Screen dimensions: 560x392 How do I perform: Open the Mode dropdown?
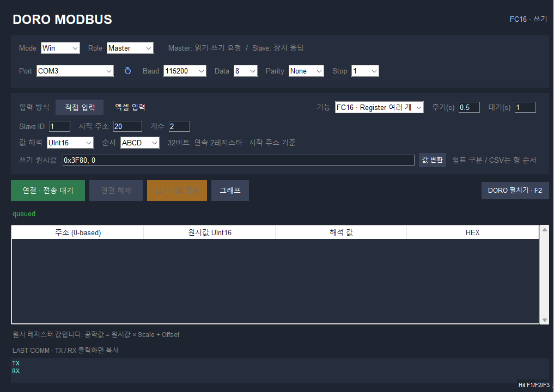(x=60, y=48)
